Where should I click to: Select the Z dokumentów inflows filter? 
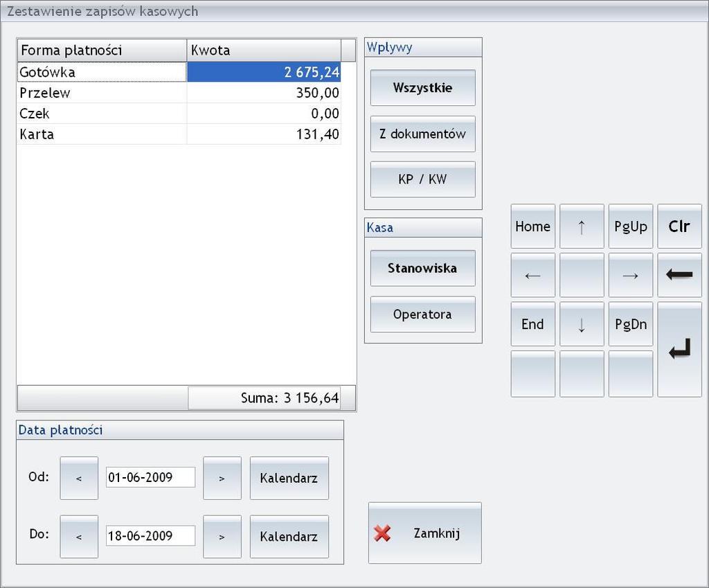423,134
